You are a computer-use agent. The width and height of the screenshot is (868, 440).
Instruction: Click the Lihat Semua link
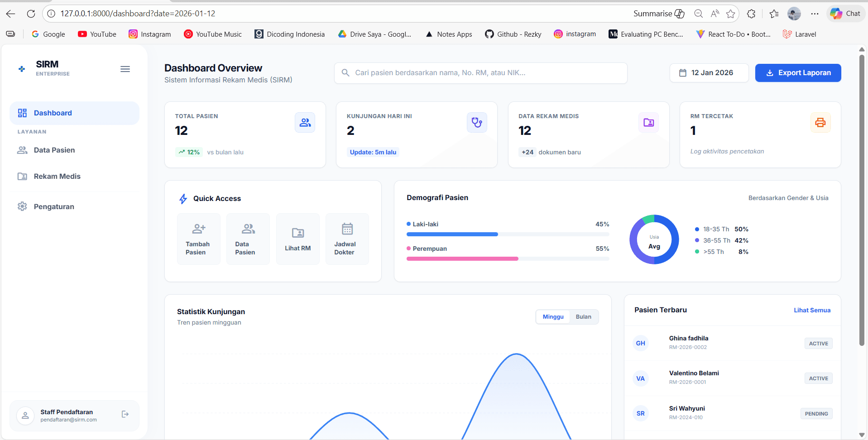[x=812, y=311]
